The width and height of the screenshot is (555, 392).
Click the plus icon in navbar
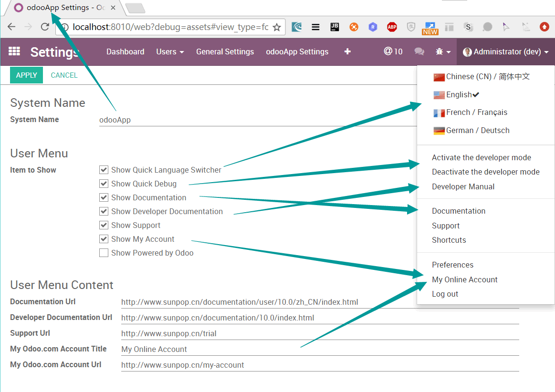click(x=347, y=52)
